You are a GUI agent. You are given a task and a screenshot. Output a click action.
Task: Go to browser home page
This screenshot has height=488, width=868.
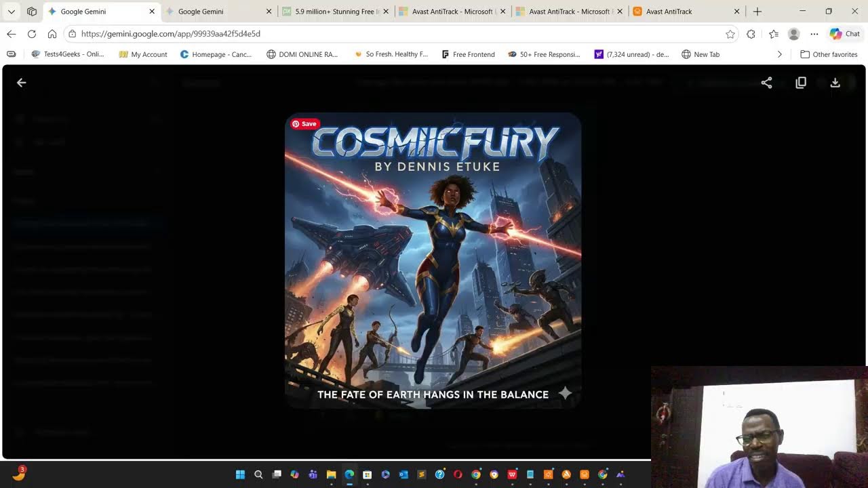pos(52,34)
